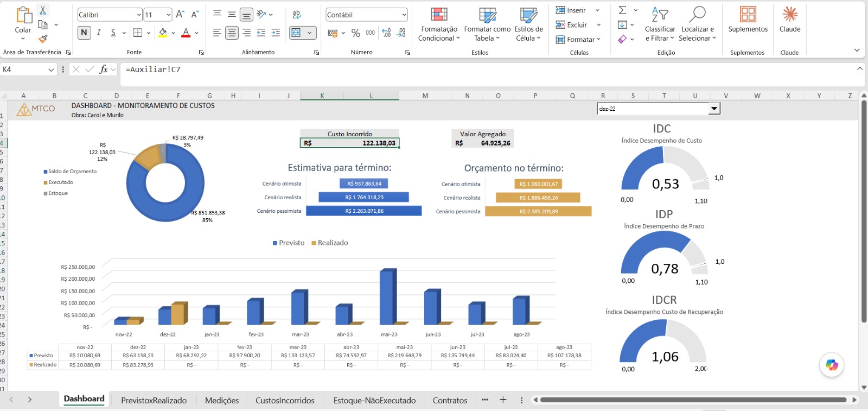Click the vertical scrollbar thumb
868x411 pixels.
point(864,212)
